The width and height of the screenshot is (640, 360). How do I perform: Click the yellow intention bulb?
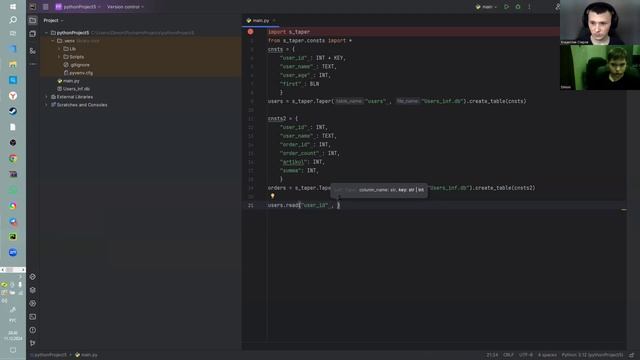[x=272, y=196]
